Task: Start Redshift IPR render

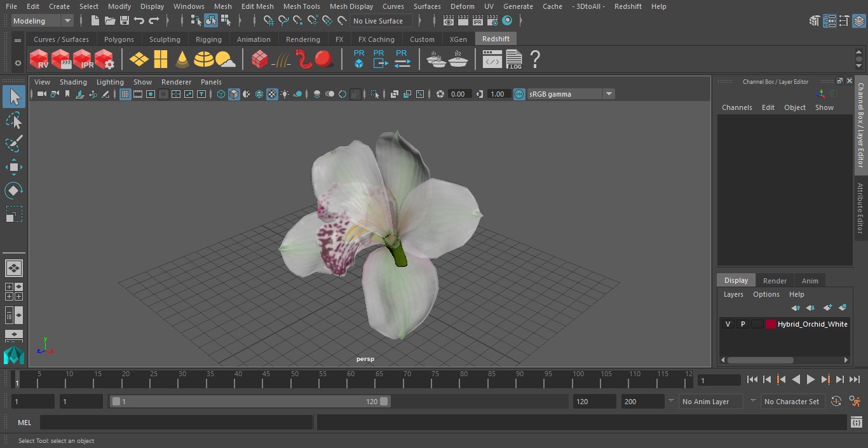Action: 83,60
